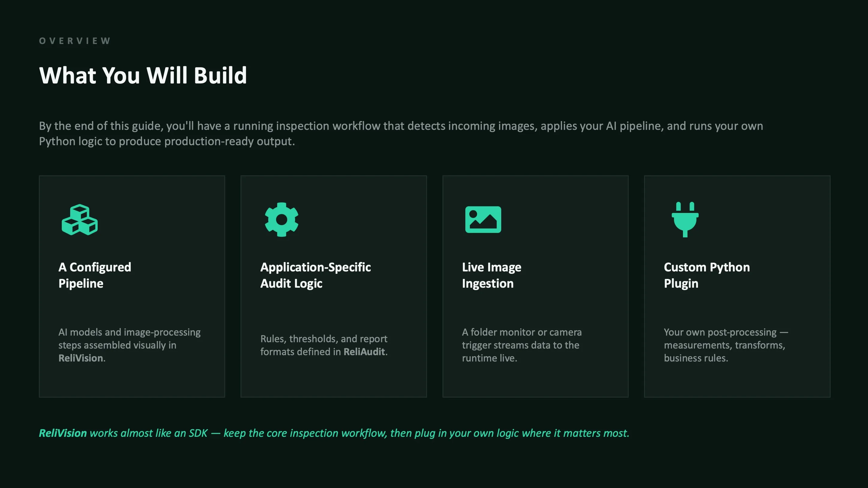
Task: Select the 'Live Image Ingestion' heading
Action: (492, 275)
